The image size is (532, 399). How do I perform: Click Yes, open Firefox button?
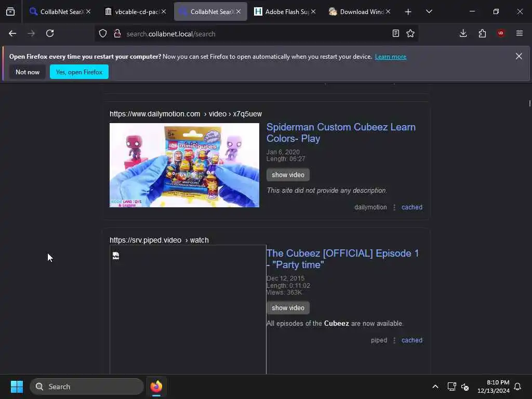pos(79,72)
